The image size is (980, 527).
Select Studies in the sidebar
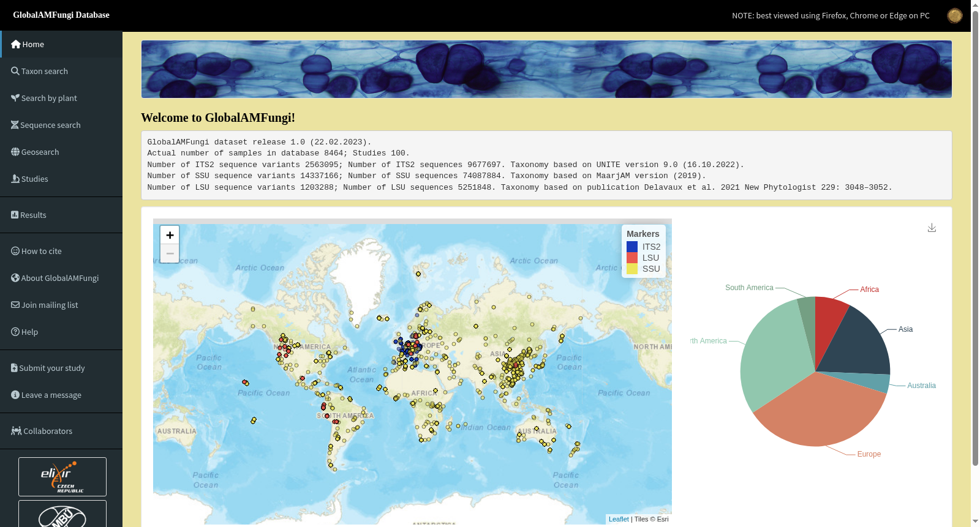(x=61, y=179)
